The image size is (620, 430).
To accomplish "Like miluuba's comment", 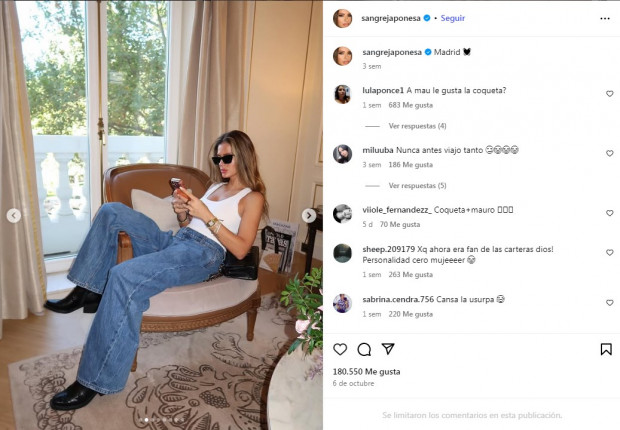I will click(x=609, y=153).
